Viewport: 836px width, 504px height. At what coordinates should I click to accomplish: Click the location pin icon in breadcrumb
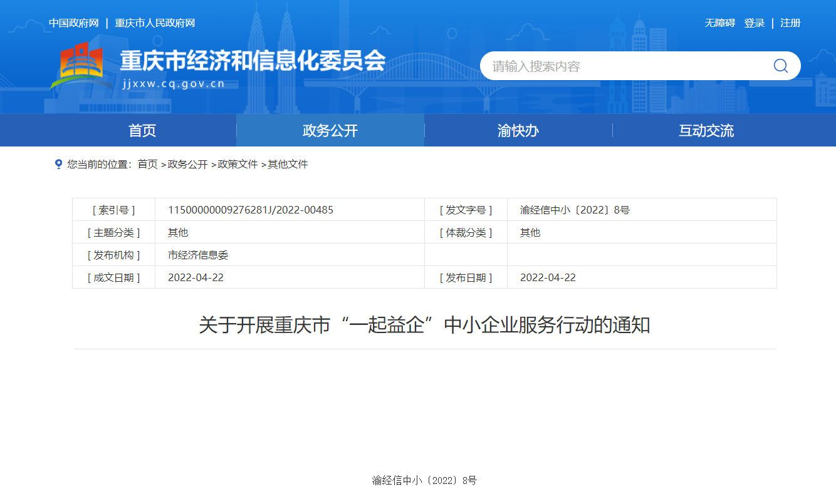click(58, 164)
